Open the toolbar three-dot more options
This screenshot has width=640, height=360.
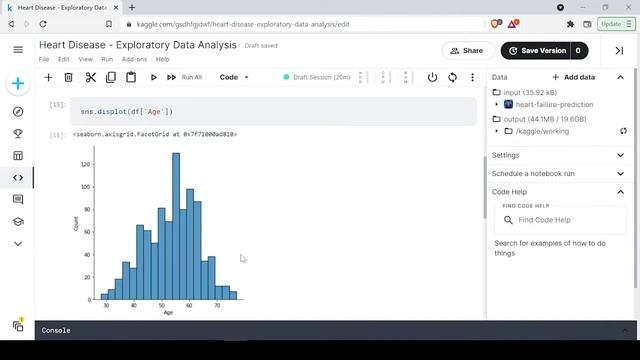(472, 77)
